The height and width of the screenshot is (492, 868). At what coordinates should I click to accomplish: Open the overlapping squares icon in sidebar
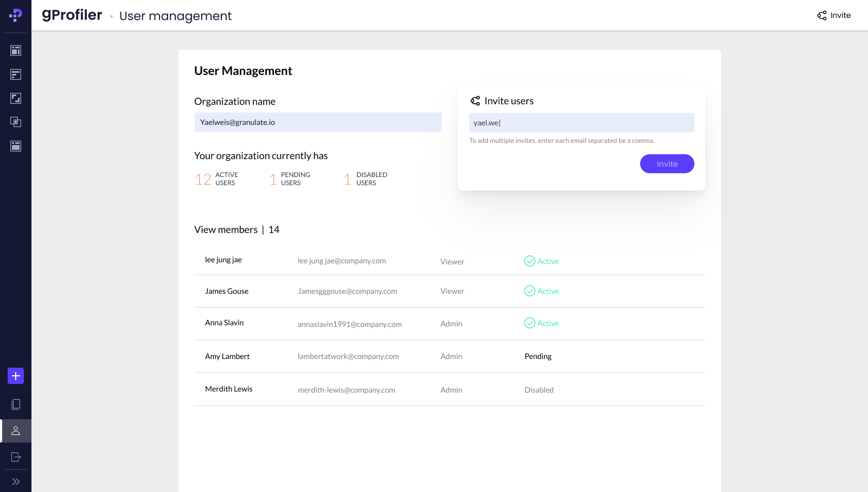point(16,122)
